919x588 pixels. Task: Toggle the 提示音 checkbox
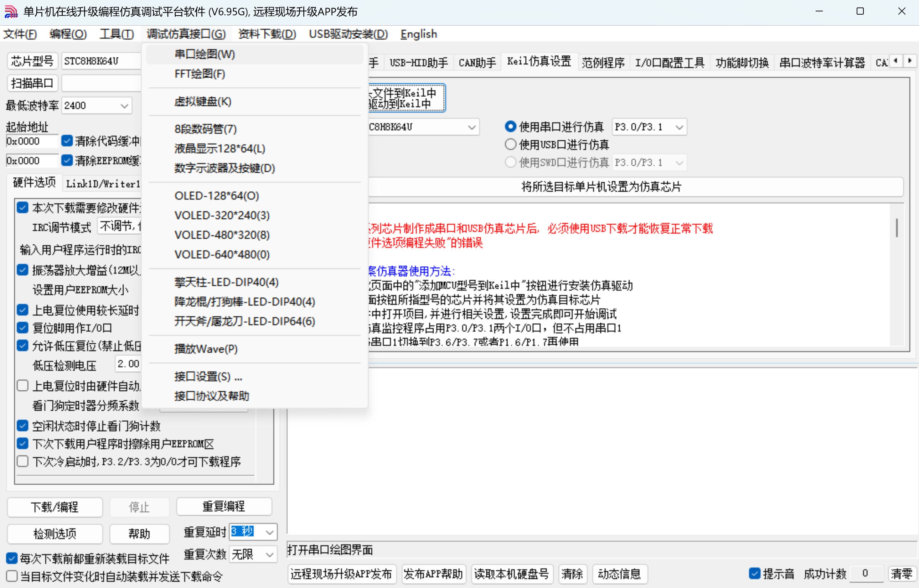[754, 573]
